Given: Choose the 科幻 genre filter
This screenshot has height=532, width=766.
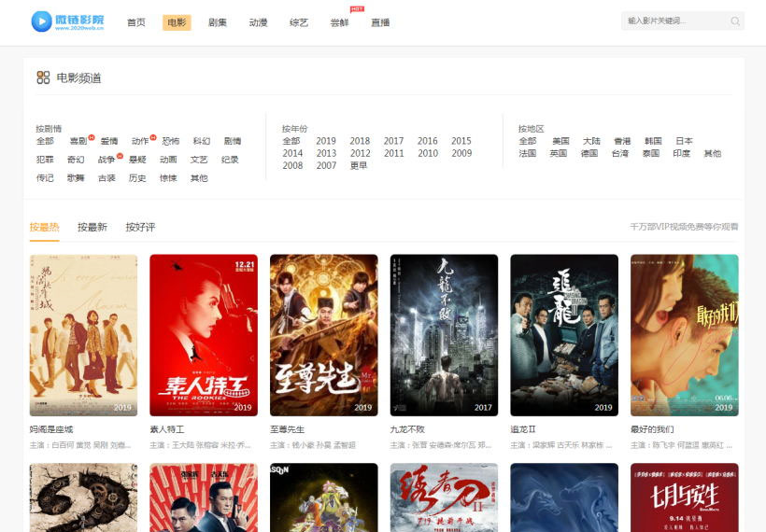Looking at the screenshot, I should [x=202, y=142].
